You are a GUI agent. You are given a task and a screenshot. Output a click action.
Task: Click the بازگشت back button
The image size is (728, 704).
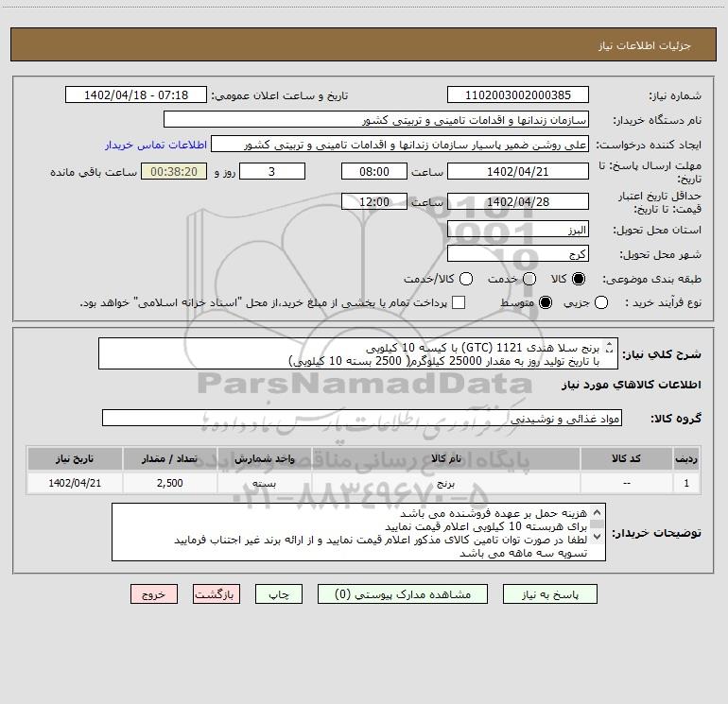tap(217, 594)
